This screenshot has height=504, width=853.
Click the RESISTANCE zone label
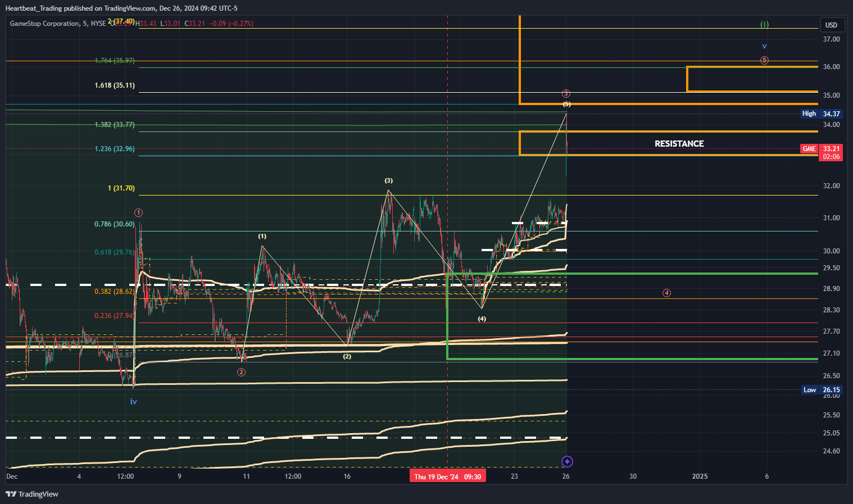tap(679, 144)
